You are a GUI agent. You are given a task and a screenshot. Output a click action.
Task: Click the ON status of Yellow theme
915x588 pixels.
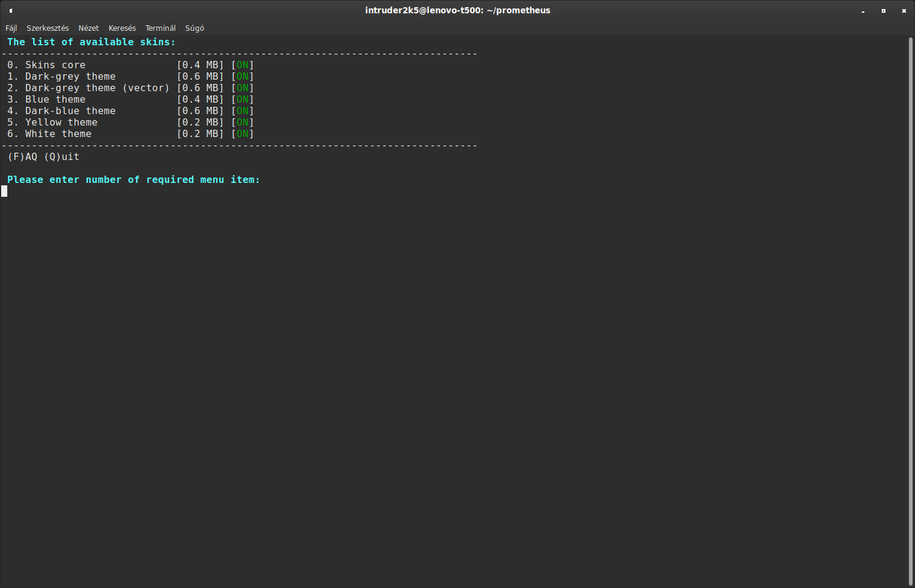243,123
